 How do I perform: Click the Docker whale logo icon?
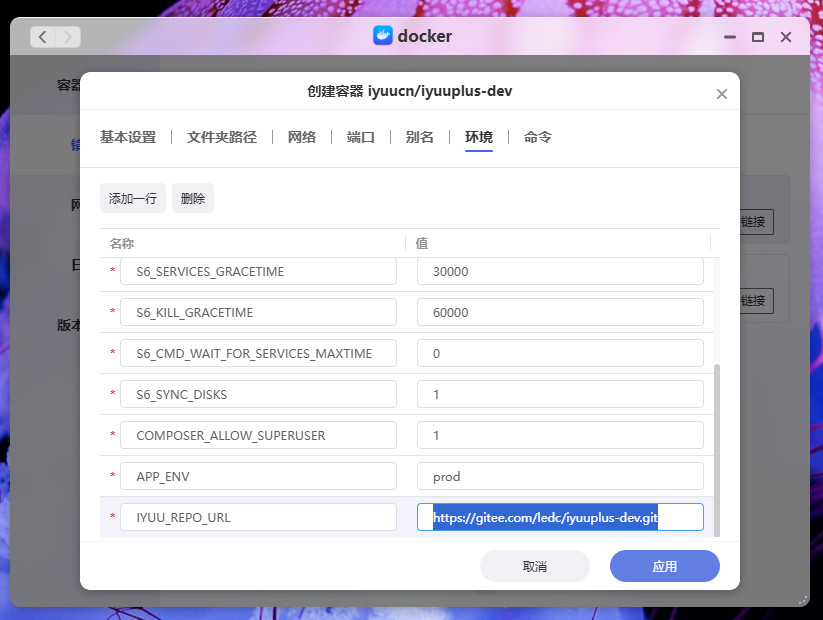point(383,36)
